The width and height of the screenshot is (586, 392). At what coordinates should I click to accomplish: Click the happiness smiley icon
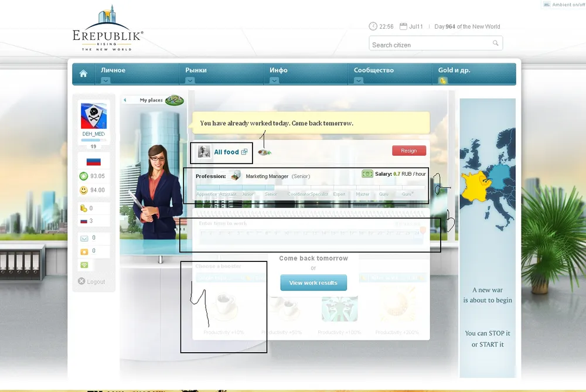click(x=84, y=190)
